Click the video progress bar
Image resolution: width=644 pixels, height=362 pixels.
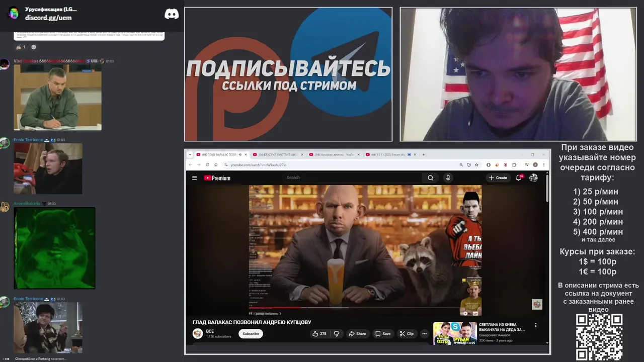click(365, 307)
